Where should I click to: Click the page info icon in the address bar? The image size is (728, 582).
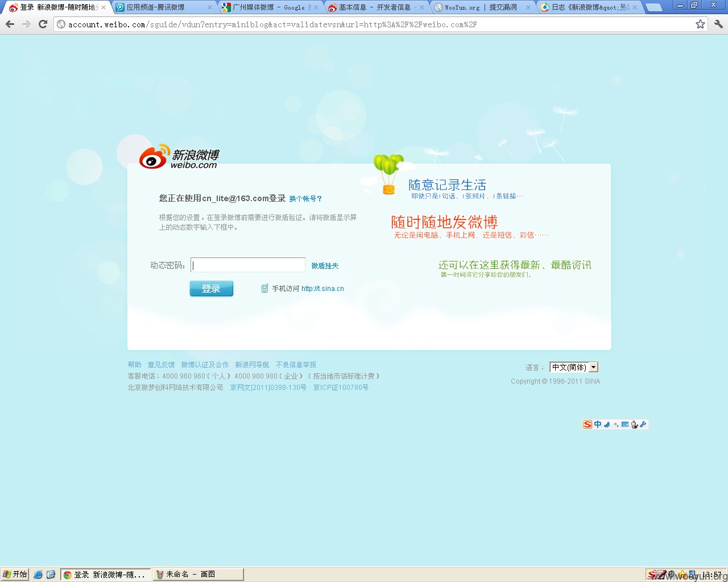61,24
